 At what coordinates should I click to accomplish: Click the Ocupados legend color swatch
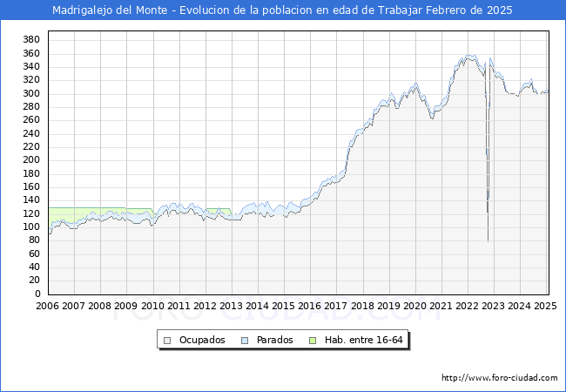point(167,341)
